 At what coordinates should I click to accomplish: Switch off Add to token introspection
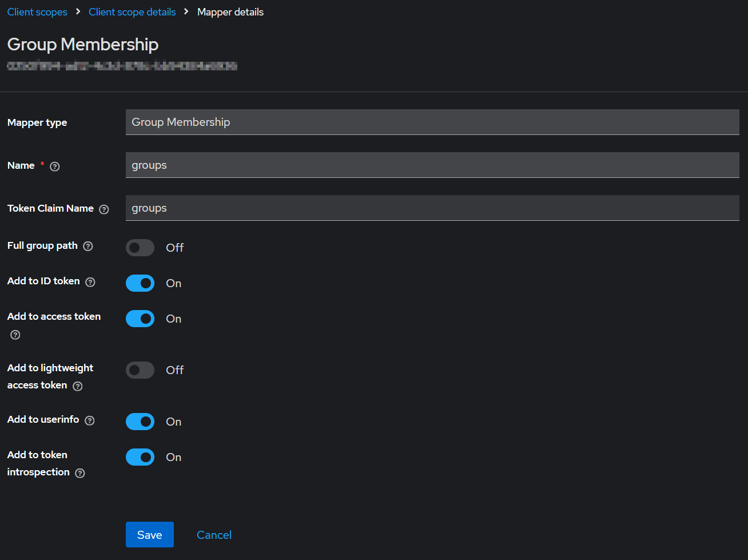click(x=140, y=457)
